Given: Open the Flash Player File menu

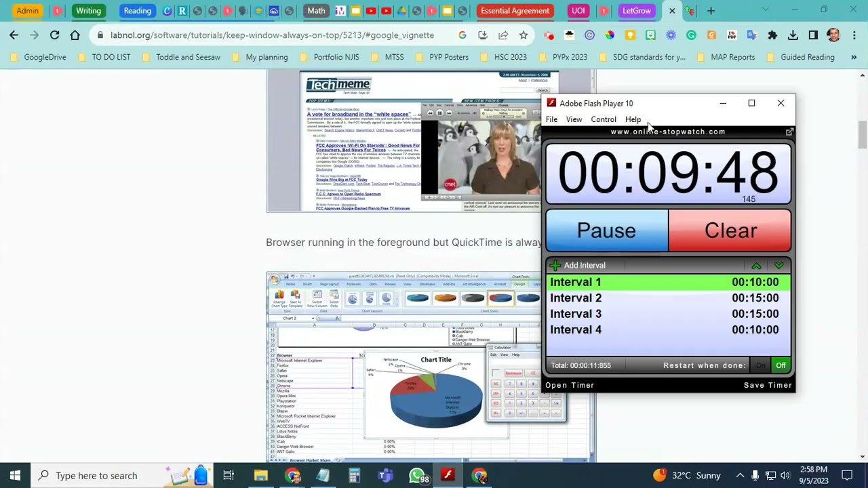Looking at the screenshot, I should click(551, 119).
